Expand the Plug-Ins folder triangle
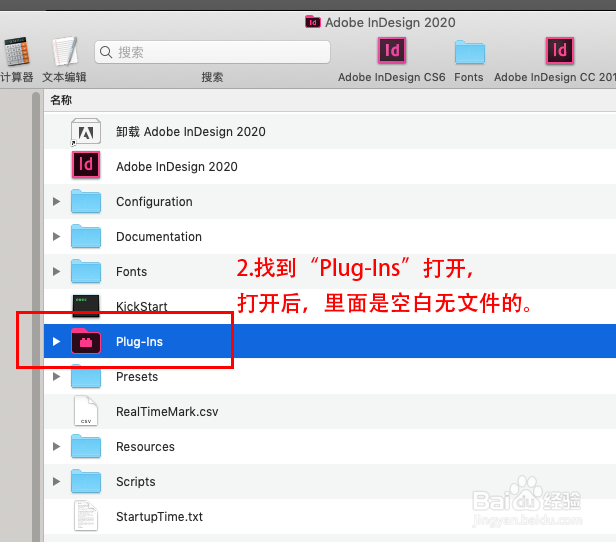The image size is (616, 542). [x=57, y=341]
